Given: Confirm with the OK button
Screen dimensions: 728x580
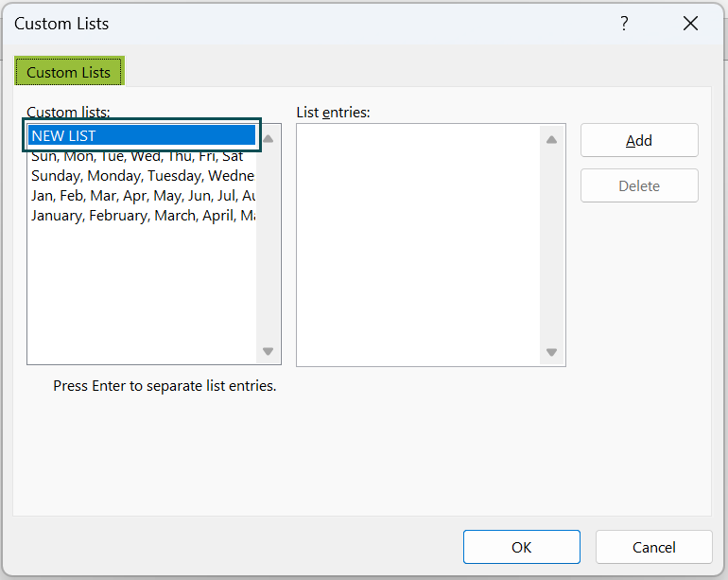Looking at the screenshot, I should point(521,547).
